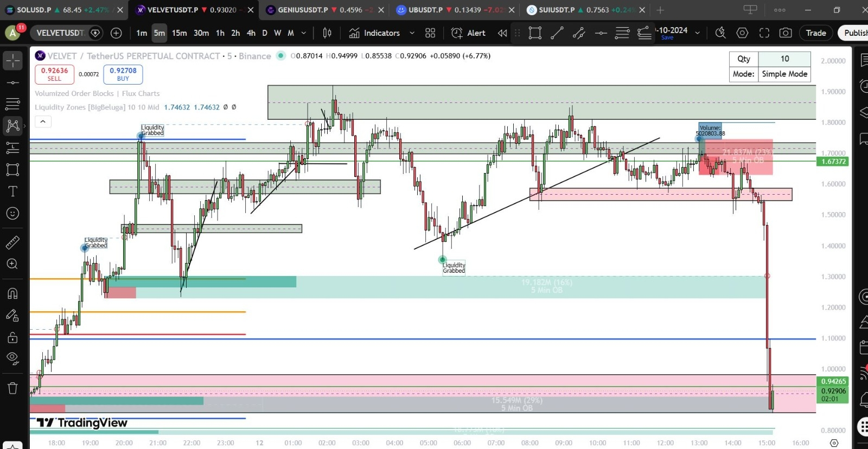
Task: Select the ruler measure tool
Action: pyautogui.click(x=12, y=242)
